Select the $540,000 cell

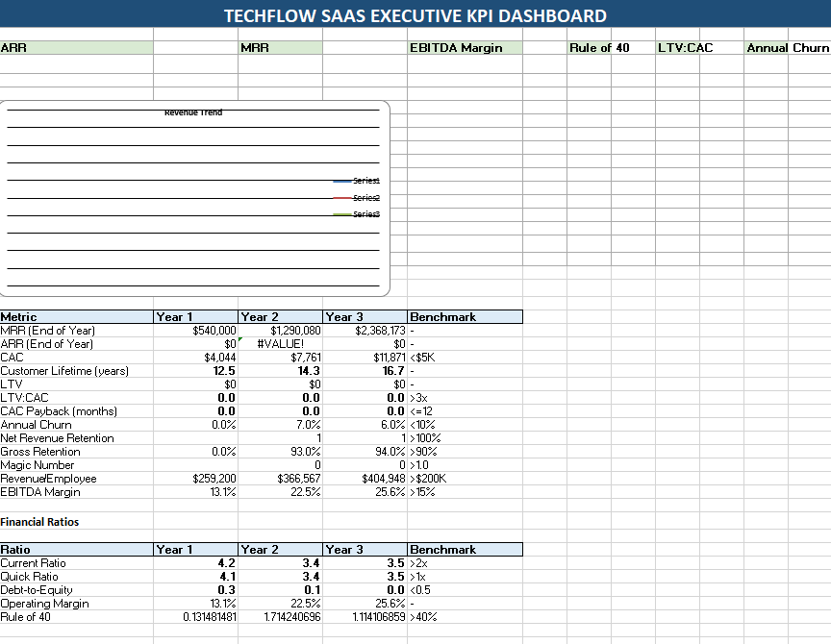coord(195,331)
